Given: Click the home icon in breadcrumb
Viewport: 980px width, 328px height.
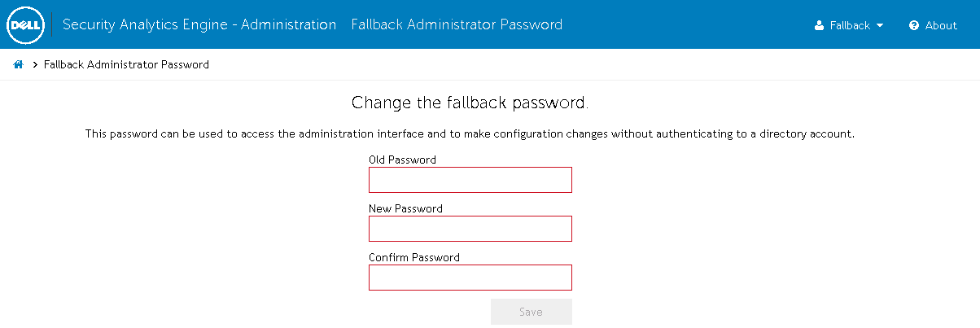Looking at the screenshot, I should pyautogui.click(x=18, y=64).
